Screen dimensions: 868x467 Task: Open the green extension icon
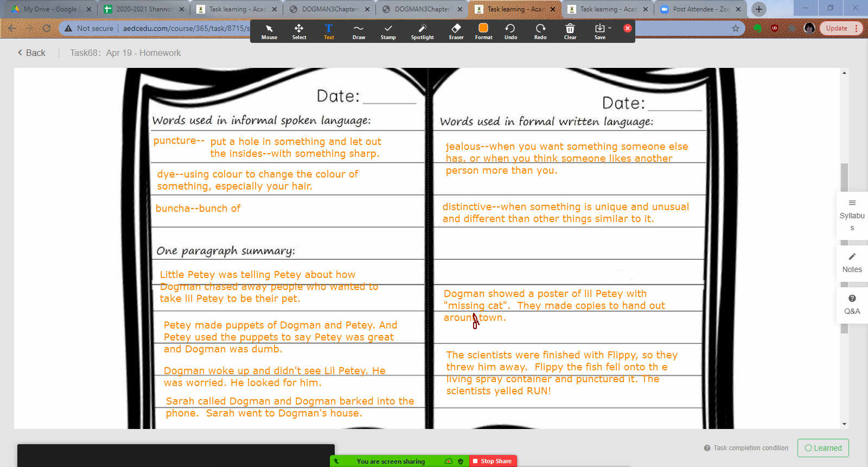click(758, 28)
